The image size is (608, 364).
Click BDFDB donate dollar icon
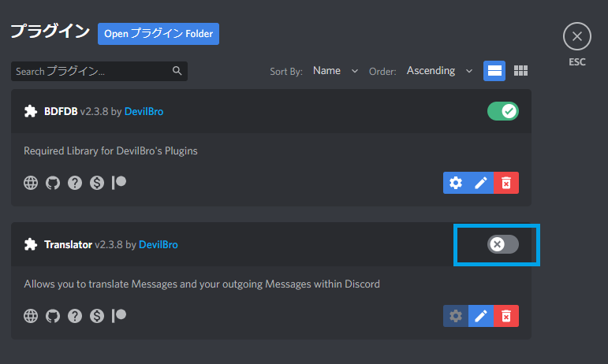point(97,183)
